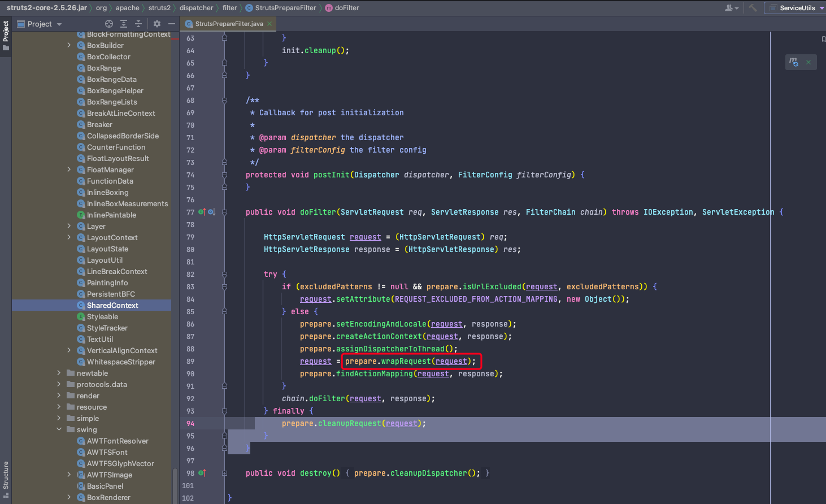The width and height of the screenshot is (826, 504).
Task: Collapse the doFilter method fold at line 77
Action: pos(224,212)
